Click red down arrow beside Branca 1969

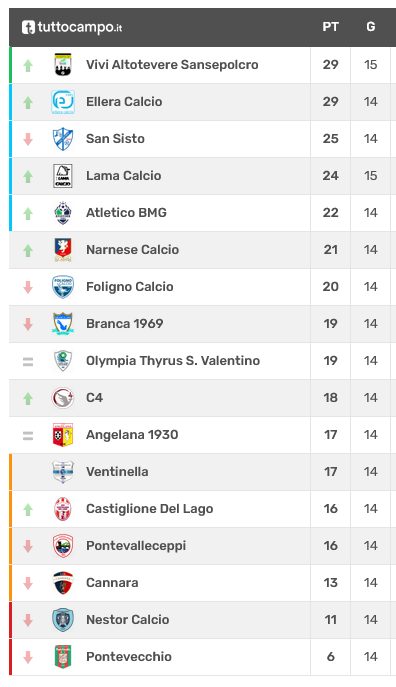pos(28,324)
